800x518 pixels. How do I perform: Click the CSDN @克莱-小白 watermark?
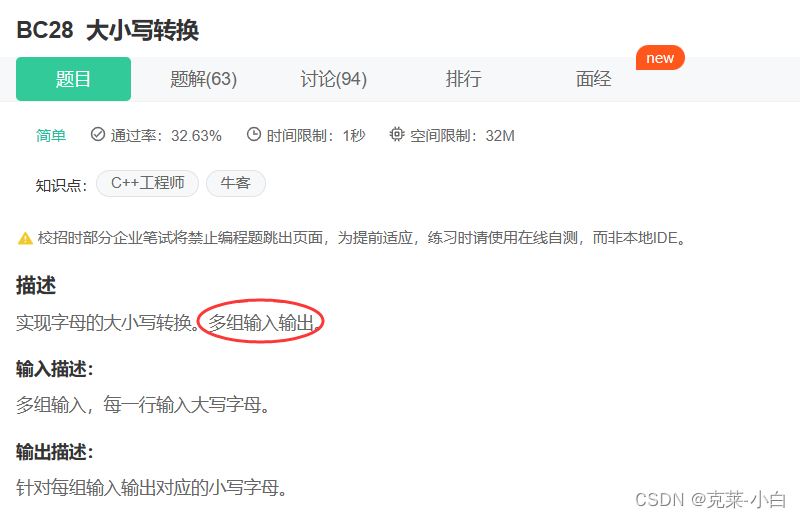[x=710, y=500]
